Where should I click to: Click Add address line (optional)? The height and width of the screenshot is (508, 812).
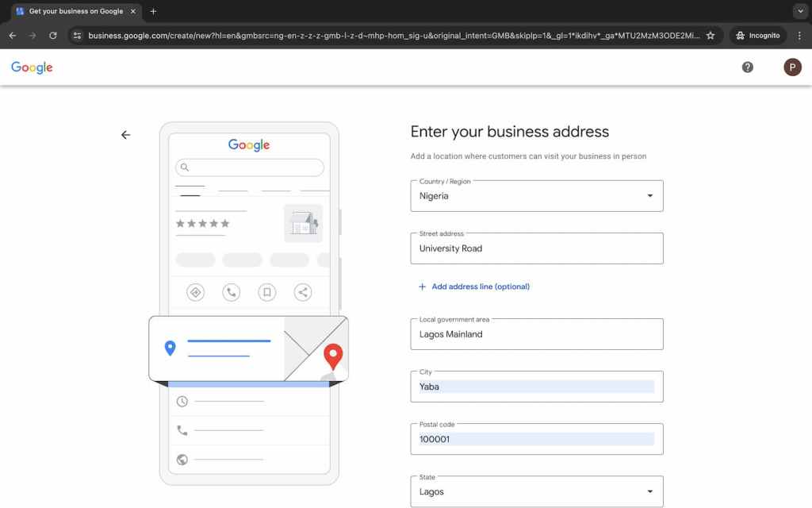click(475, 287)
